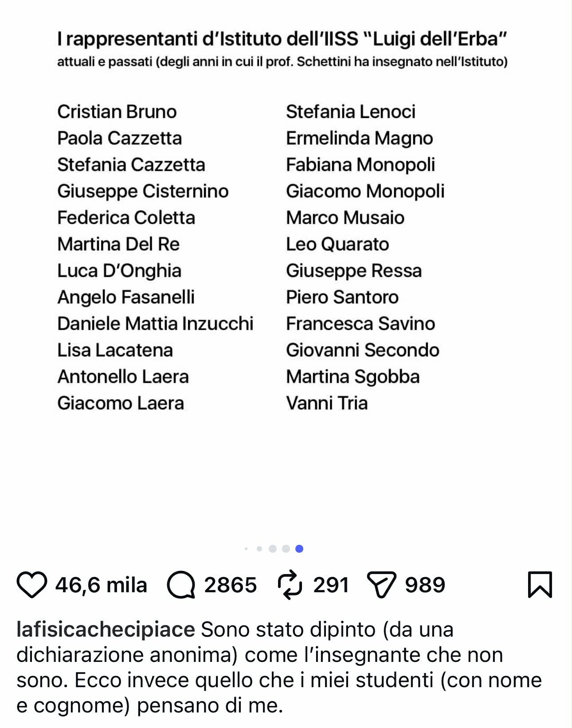
Task: Click the name Daniele Mattia Inzucchi
Action: tap(155, 324)
